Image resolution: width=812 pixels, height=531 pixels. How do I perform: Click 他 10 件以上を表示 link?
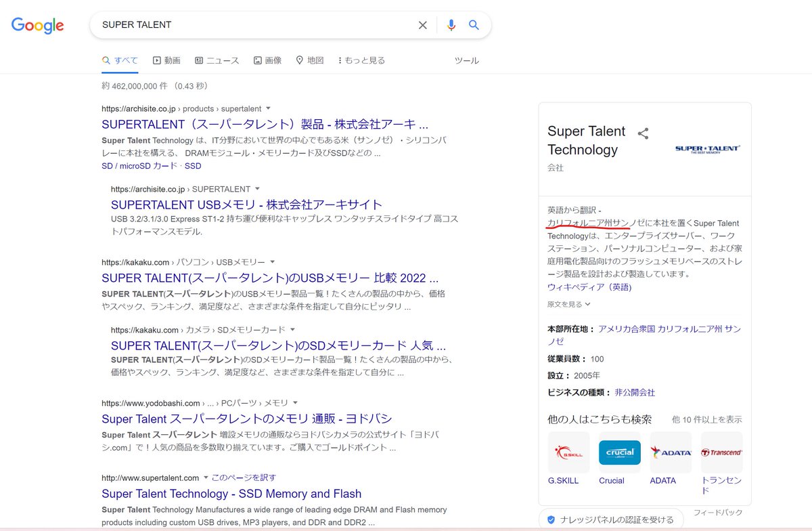706,420
